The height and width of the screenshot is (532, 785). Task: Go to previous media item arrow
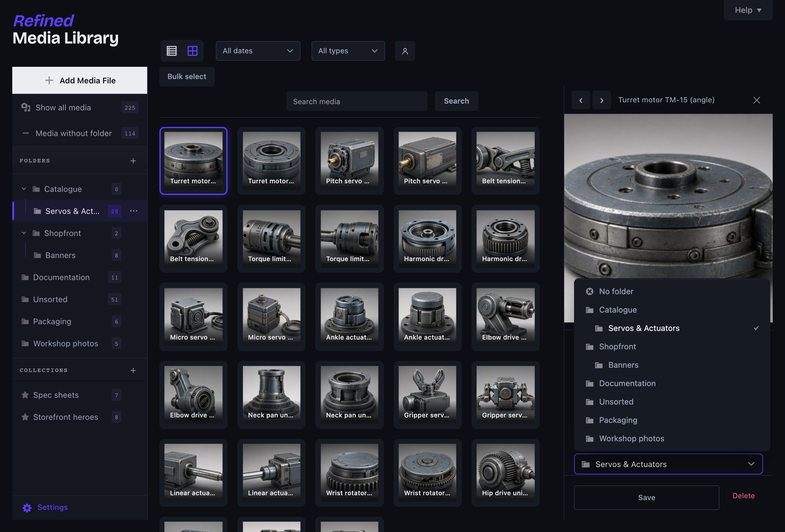[581, 100]
